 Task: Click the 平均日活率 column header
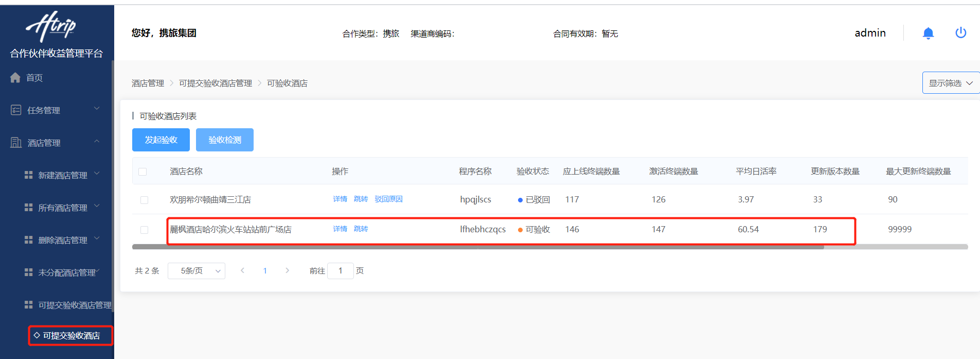(756, 171)
